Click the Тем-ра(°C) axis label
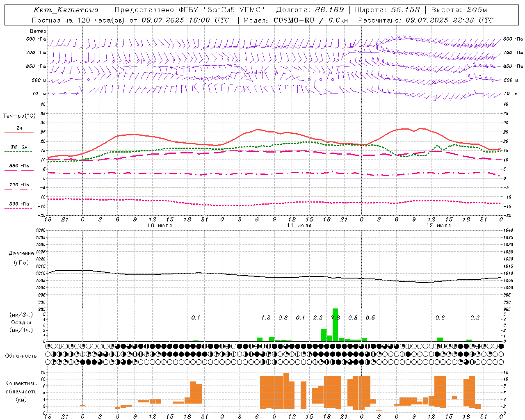Viewport: 525px width, 420px height. click(x=19, y=116)
